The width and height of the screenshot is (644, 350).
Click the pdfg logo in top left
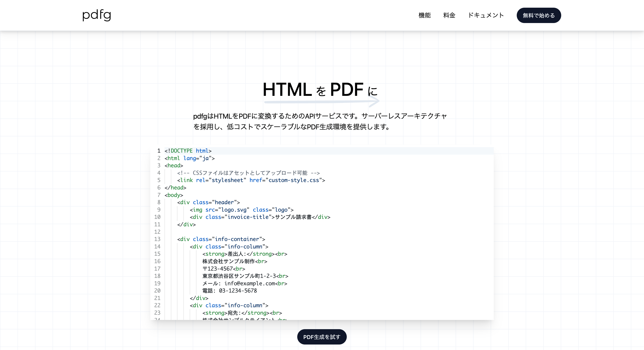coord(97,15)
